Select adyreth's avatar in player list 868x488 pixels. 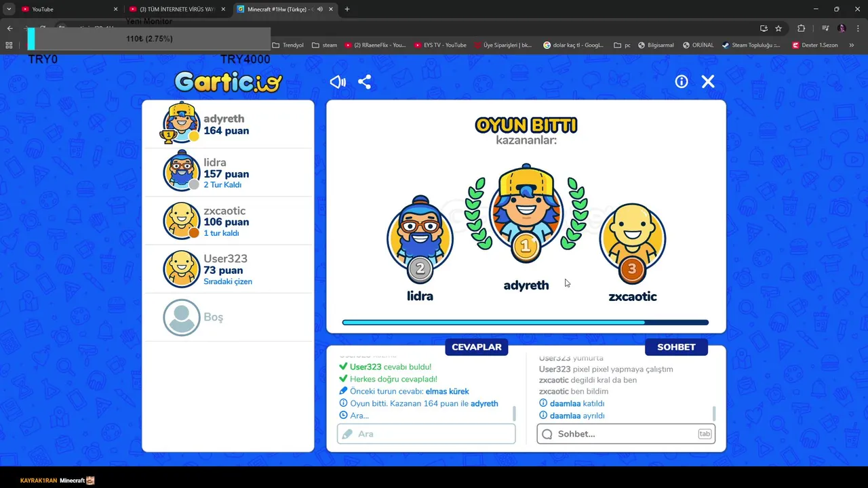click(x=181, y=123)
